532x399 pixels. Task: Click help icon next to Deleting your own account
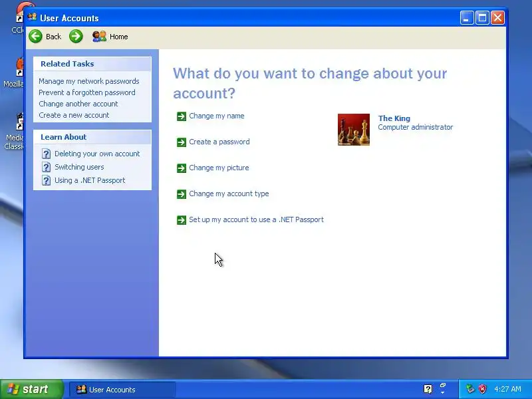[x=46, y=154]
